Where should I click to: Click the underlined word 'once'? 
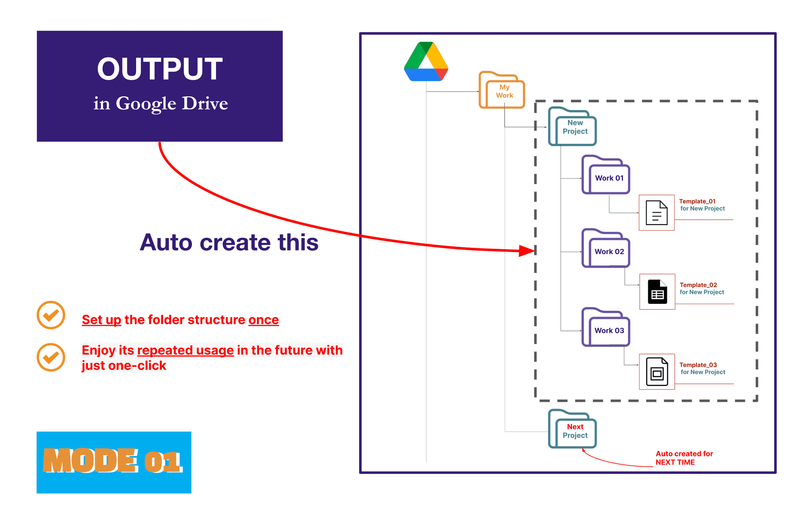[x=264, y=320]
